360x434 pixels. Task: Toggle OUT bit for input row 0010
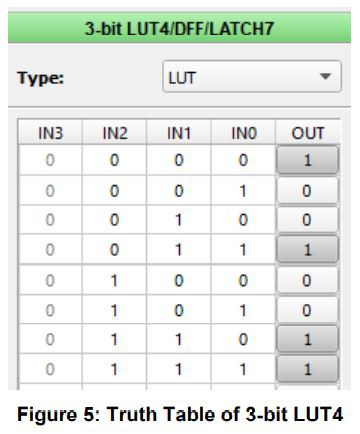307,220
